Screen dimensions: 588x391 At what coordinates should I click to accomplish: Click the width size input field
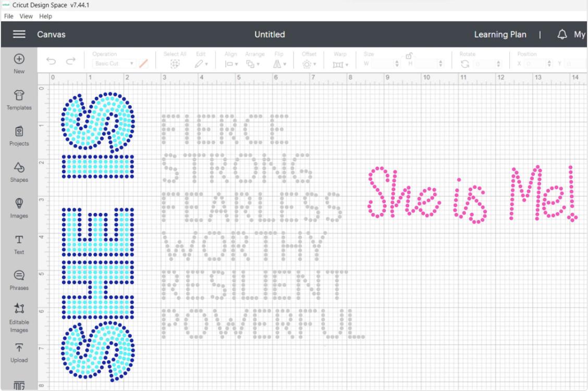point(382,64)
